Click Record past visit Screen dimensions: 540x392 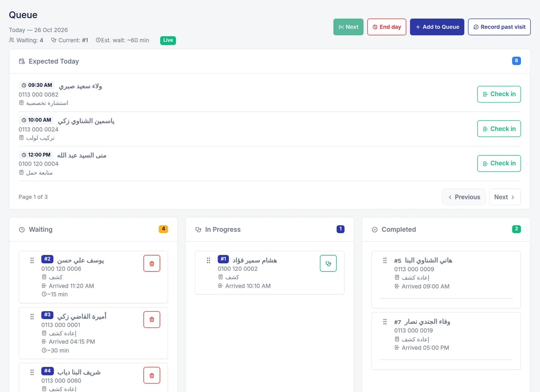[499, 27]
